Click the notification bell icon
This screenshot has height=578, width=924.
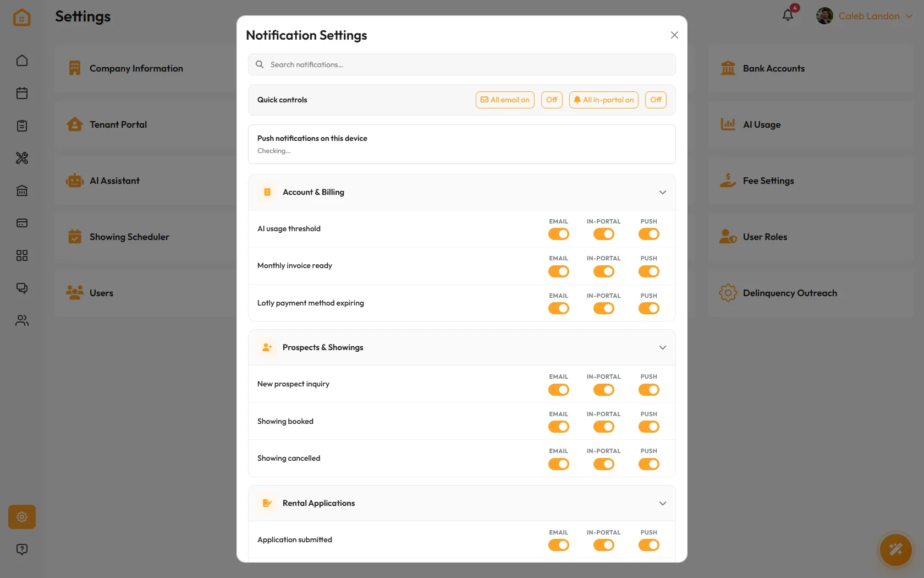[x=788, y=15]
